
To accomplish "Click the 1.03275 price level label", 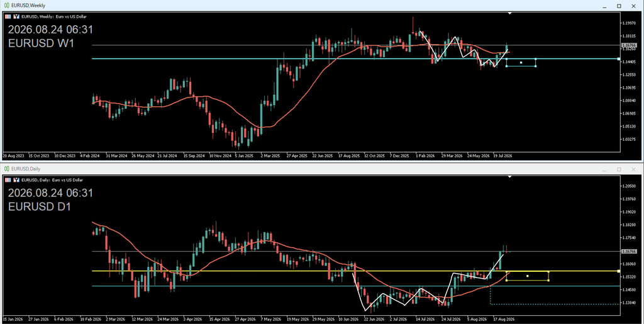I will [630, 140].
